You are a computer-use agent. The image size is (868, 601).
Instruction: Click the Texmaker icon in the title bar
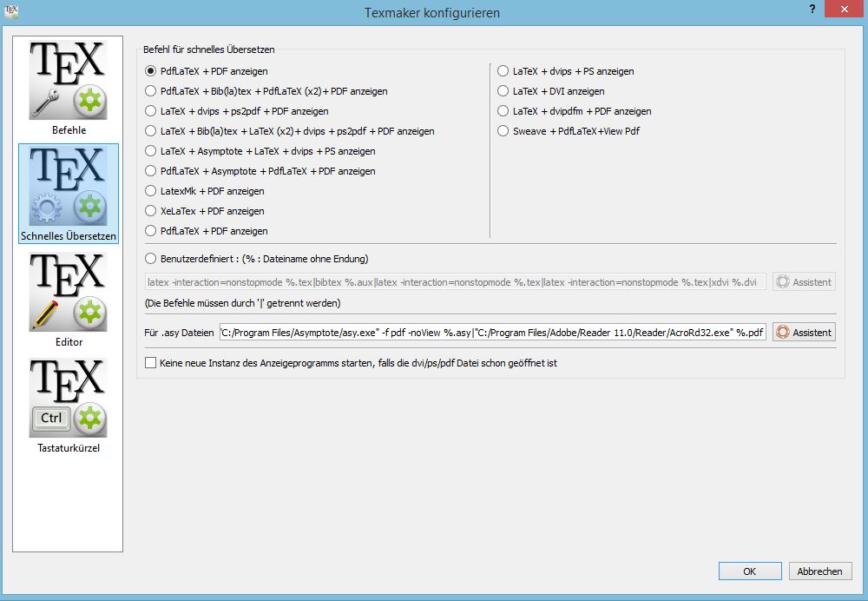coord(11,10)
